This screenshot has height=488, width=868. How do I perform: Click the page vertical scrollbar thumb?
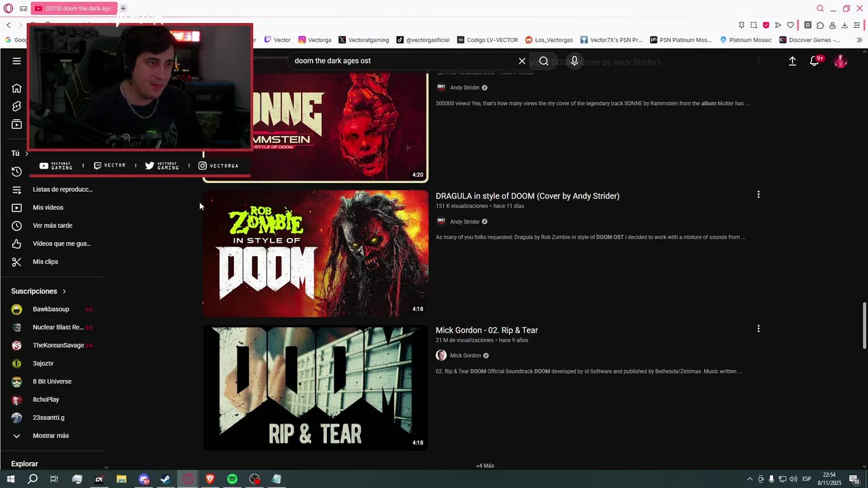click(x=864, y=324)
